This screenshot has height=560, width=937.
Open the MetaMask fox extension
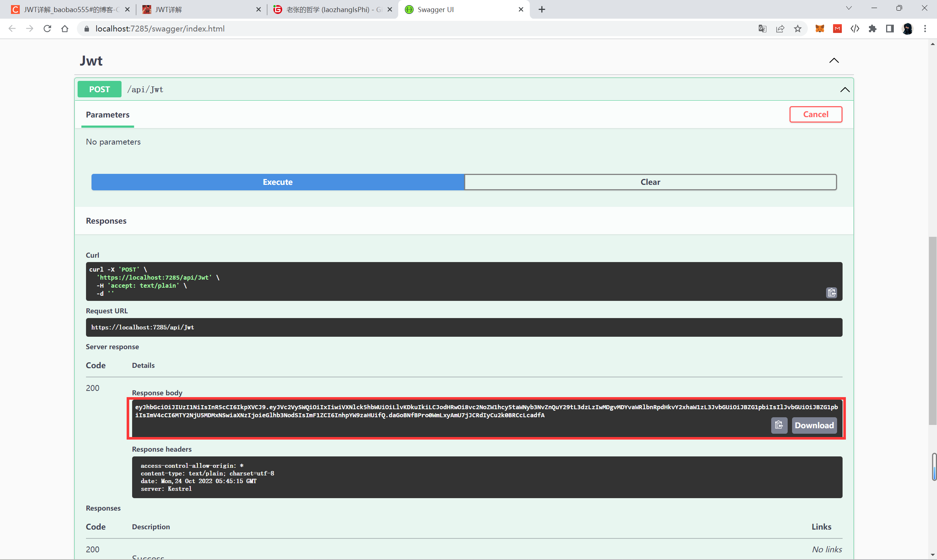[819, 29]
